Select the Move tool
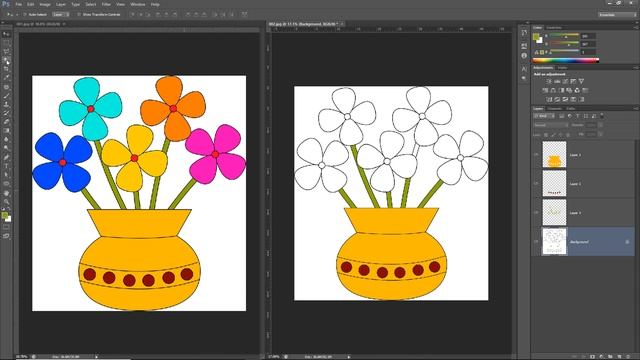This screenshot has height=360, width=640. [6, 34]
